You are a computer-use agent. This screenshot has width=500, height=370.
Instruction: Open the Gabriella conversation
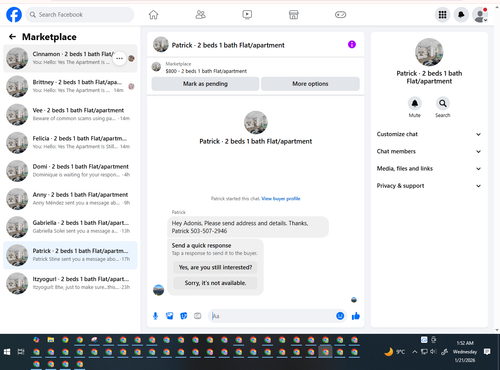70,227
